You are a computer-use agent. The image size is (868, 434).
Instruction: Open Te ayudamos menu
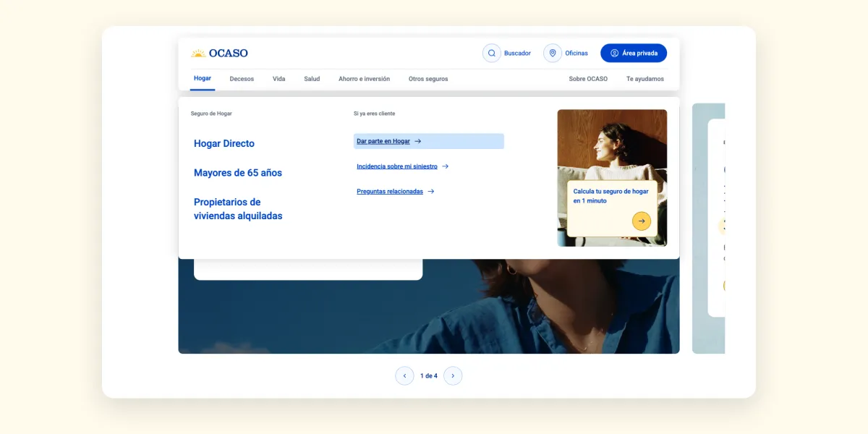tap(645, 79)
